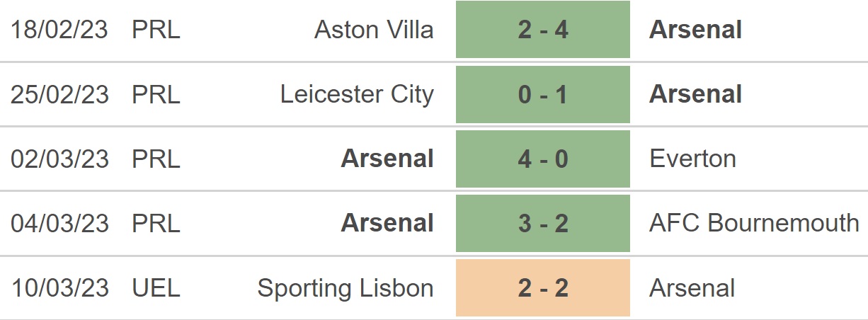
Task: Open the Aston Villa team link
Action: point(374,30)
